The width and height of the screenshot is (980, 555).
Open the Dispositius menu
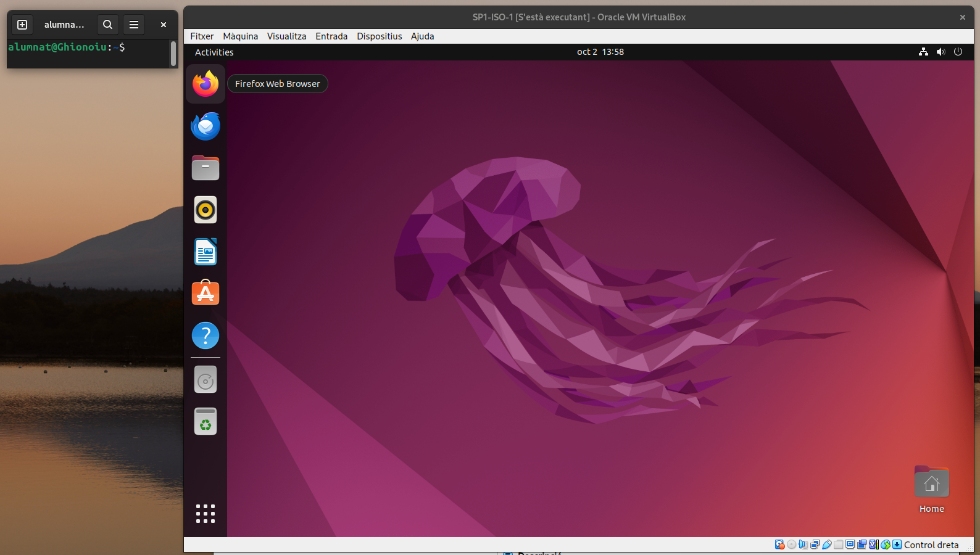pyautogui.click(x=379, y=36)
